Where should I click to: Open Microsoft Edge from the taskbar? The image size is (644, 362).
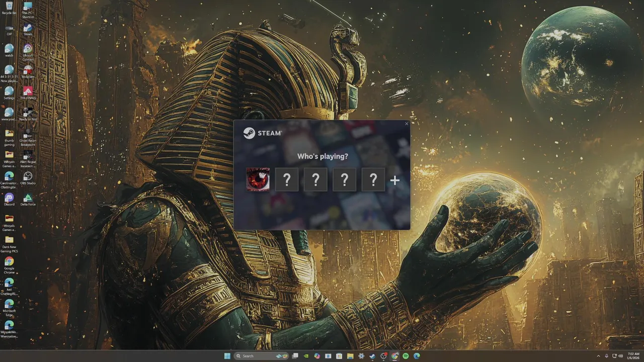pyautogui.click(x=417, y=356)
